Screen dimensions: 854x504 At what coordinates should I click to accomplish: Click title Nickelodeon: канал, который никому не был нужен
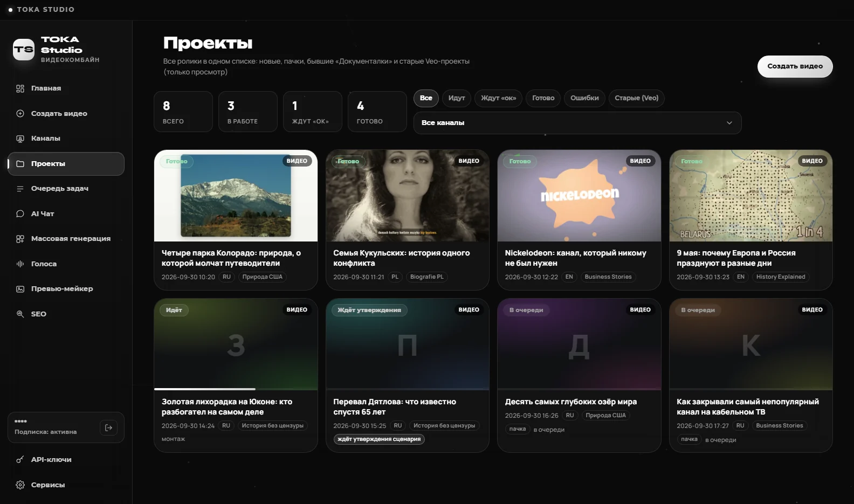point(575,258)
